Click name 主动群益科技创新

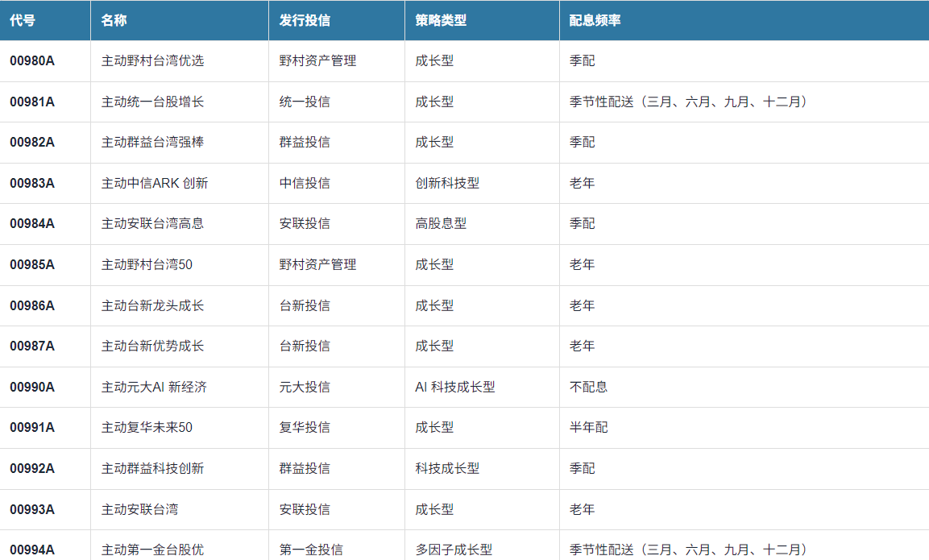click(x=152, y=468)
